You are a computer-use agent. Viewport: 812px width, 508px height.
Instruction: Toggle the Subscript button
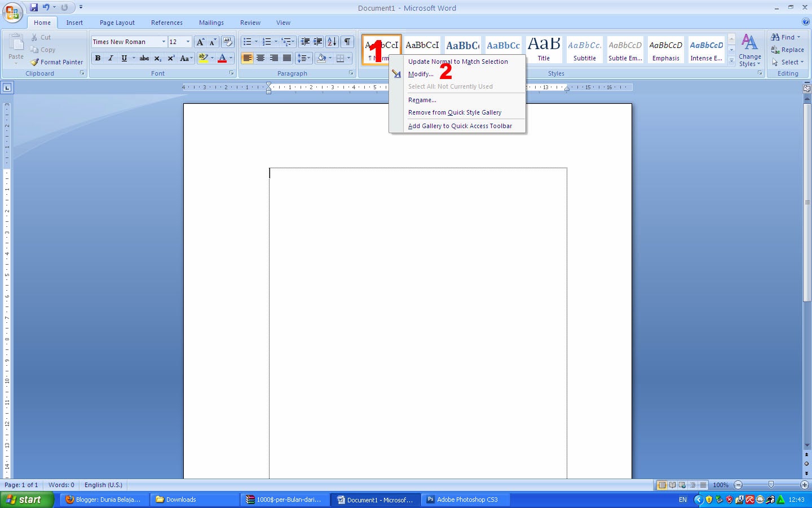[157, 58]
